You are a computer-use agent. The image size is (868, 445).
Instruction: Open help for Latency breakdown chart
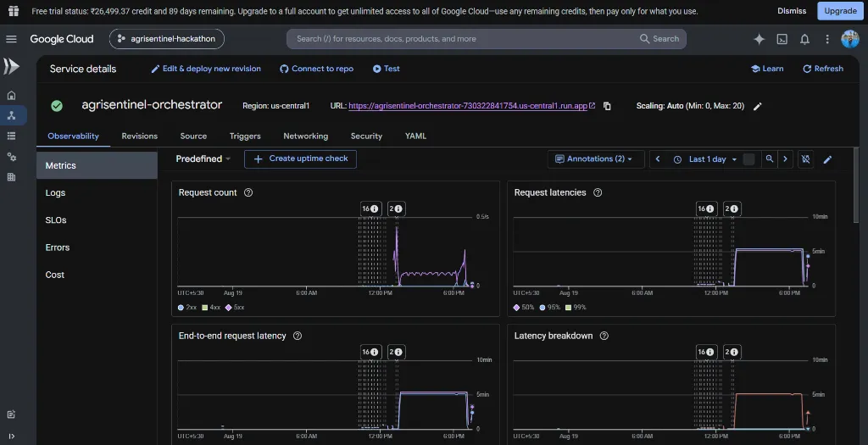pyautogui.click(x=604, y=336)
